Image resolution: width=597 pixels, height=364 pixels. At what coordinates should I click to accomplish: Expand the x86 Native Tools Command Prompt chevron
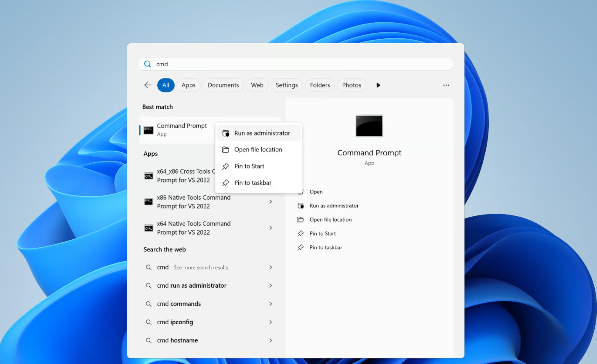270,202
